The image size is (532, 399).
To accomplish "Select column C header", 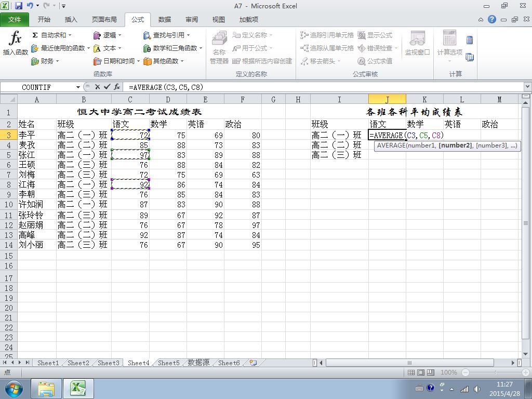I will (130, 99).
